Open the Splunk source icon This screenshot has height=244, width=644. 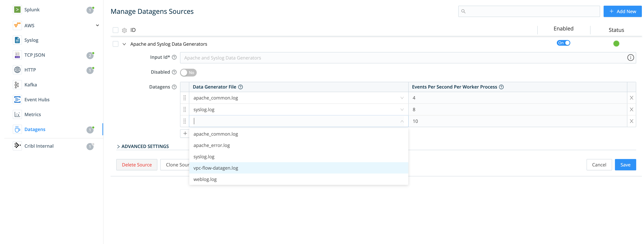17,10
